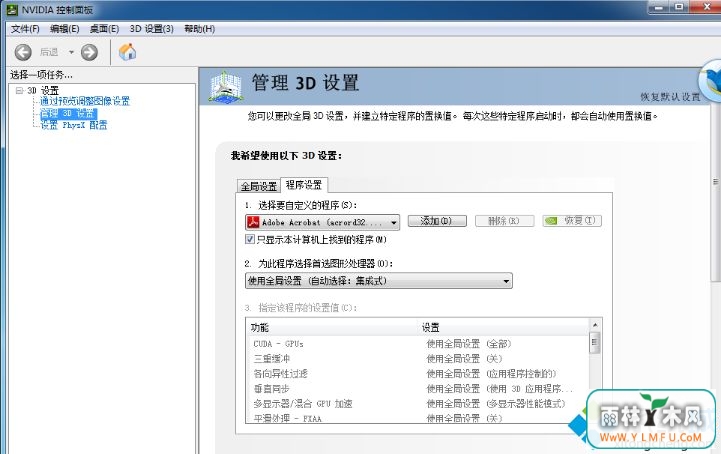Click 使用全局设置 (全部) value for CUDA

pyautogui.click(x=469, y=344)
